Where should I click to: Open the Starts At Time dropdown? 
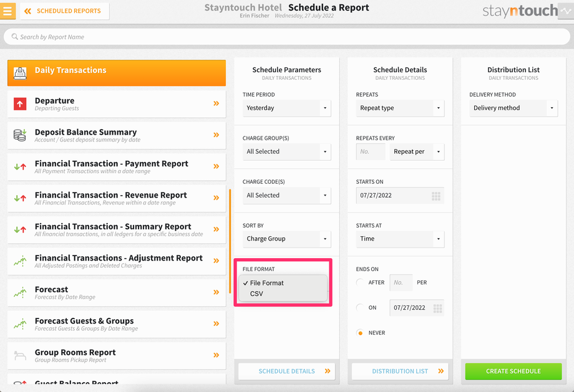point(400,239)
